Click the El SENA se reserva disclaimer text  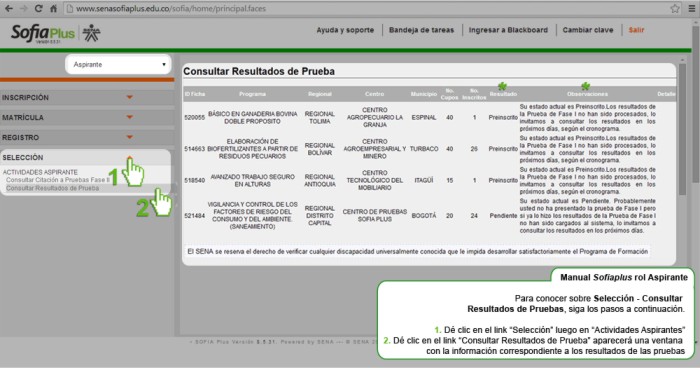(x=417, y=251)
